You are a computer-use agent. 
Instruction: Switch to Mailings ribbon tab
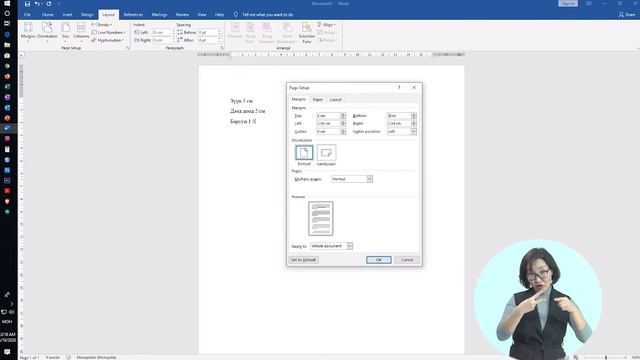159,15
